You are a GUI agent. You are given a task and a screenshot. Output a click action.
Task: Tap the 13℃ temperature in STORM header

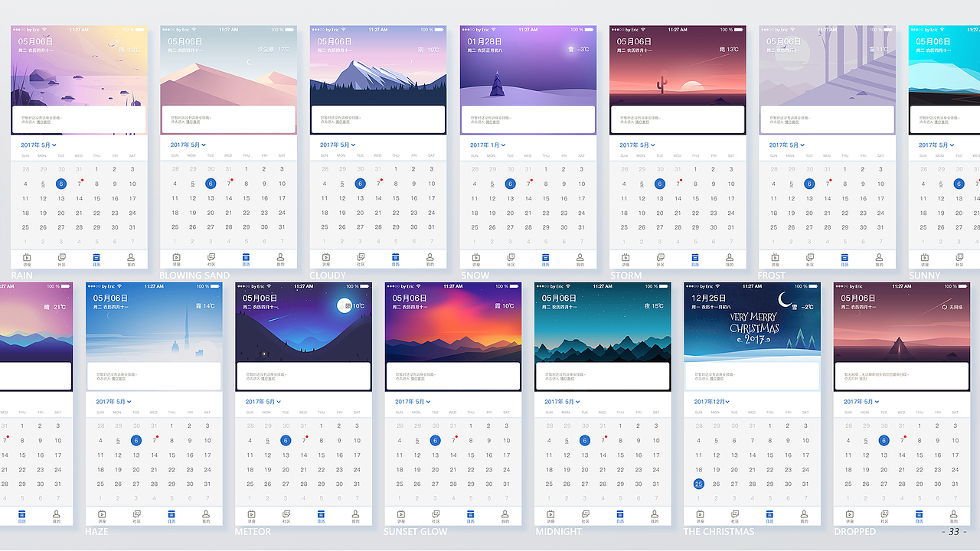733,50
